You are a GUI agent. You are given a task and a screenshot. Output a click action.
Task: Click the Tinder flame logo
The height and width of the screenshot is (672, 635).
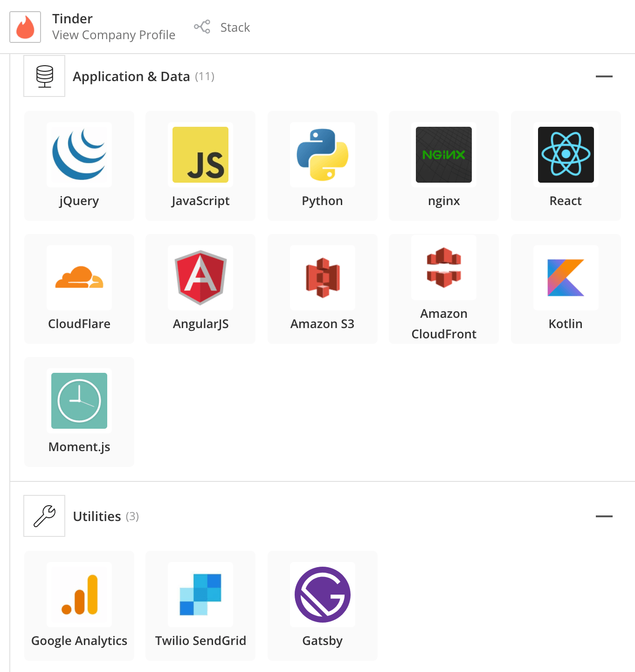pos(25,27)
